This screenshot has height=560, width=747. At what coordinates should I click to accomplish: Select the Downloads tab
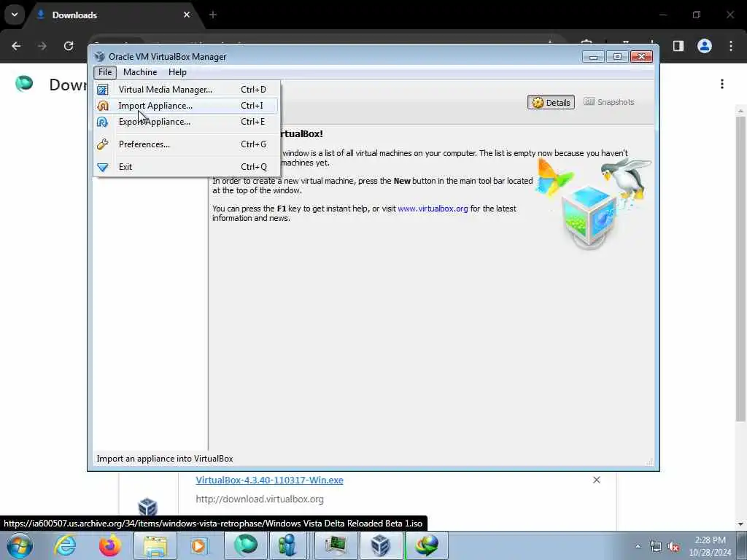(115, 15)
